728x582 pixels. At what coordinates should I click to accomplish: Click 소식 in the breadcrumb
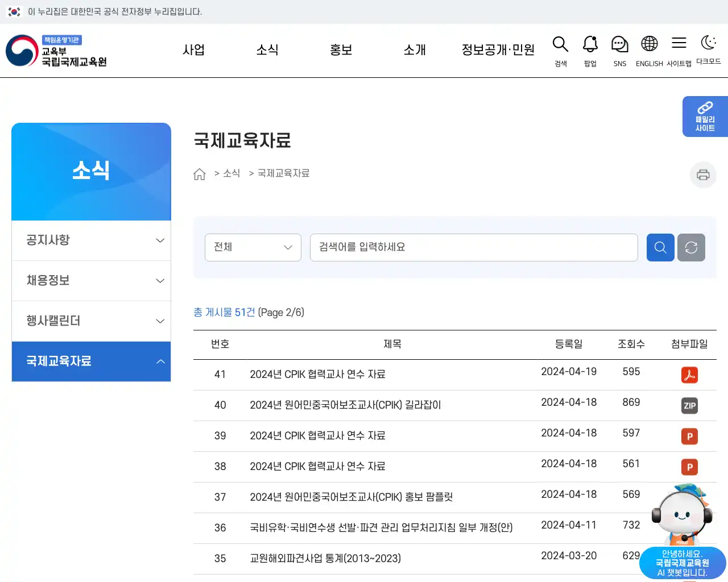point(231,173)
